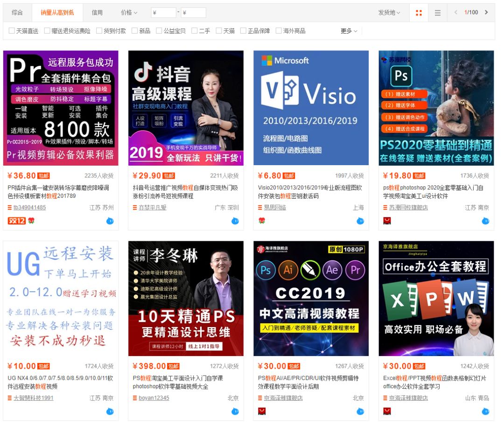Switch to grid view layout
This screenshot has height=426, width=504.
(419, 13)
